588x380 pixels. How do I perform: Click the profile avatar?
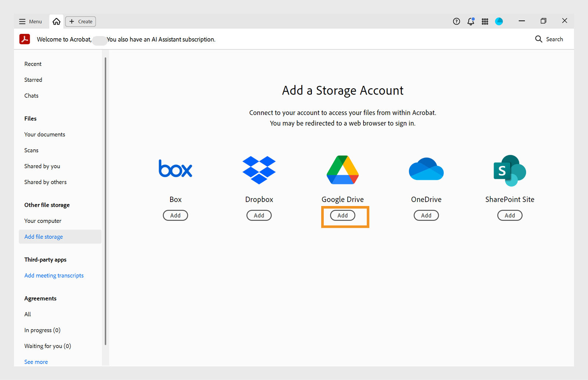pyautogui.click(x=499, y=21)
